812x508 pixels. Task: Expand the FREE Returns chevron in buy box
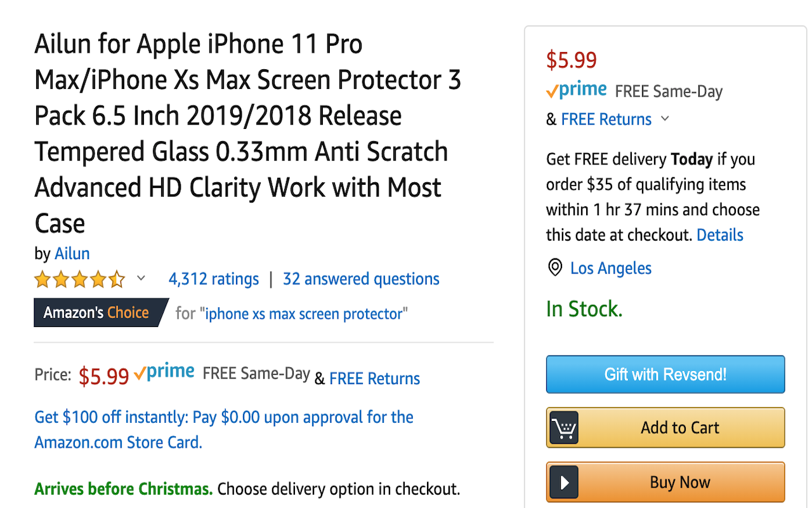coord(665,119)
